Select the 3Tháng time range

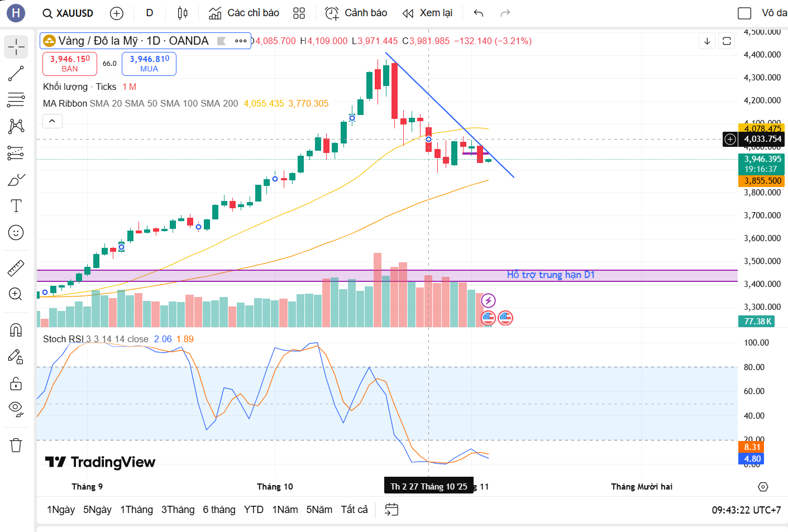[x=178, y=510]
